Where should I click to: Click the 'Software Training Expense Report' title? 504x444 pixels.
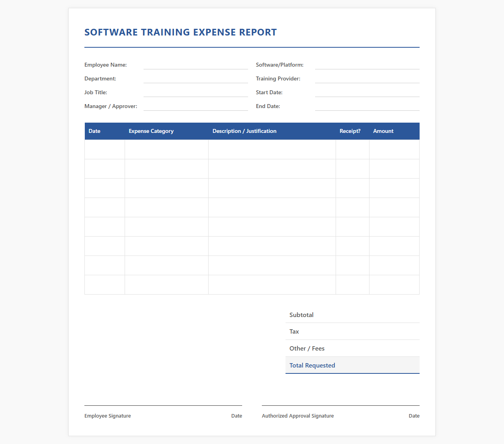point(181,32)
